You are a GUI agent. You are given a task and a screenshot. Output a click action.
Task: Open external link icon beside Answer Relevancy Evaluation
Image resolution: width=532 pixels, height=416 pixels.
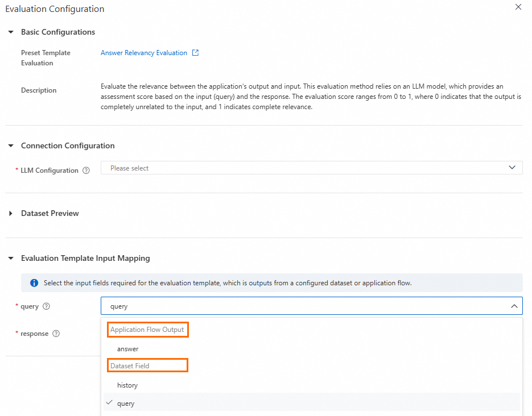tap(195, 53)
